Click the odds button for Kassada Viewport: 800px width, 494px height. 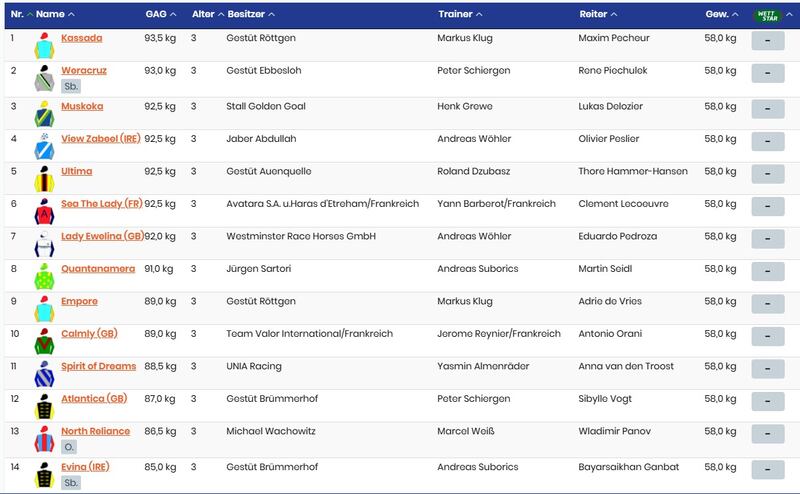pyautogui.click(x=768, y=41)
